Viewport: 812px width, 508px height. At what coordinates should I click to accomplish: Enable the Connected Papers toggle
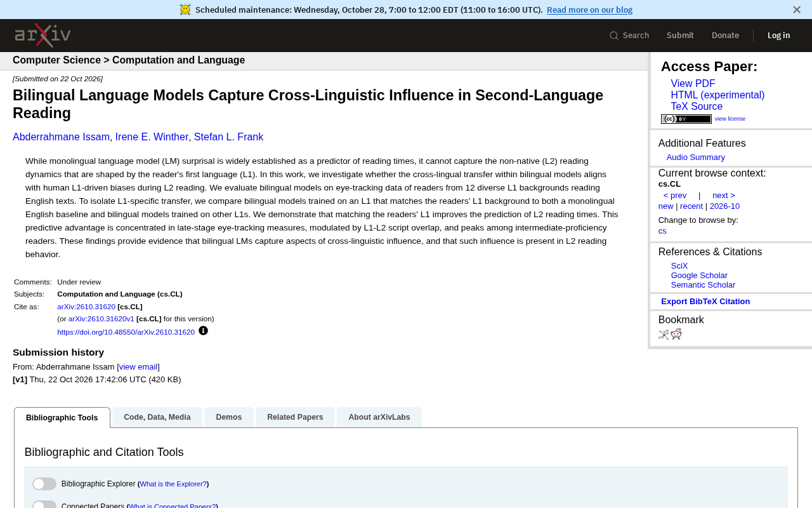click(44, 504)
